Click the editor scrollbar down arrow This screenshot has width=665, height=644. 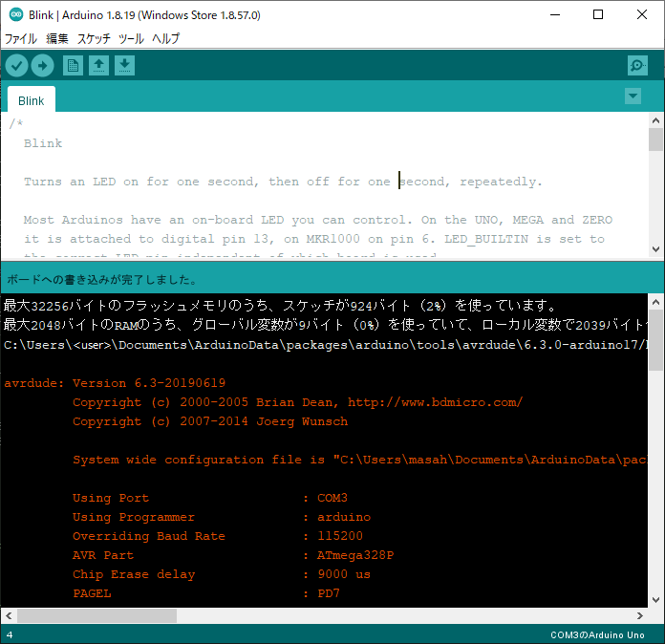655,249
